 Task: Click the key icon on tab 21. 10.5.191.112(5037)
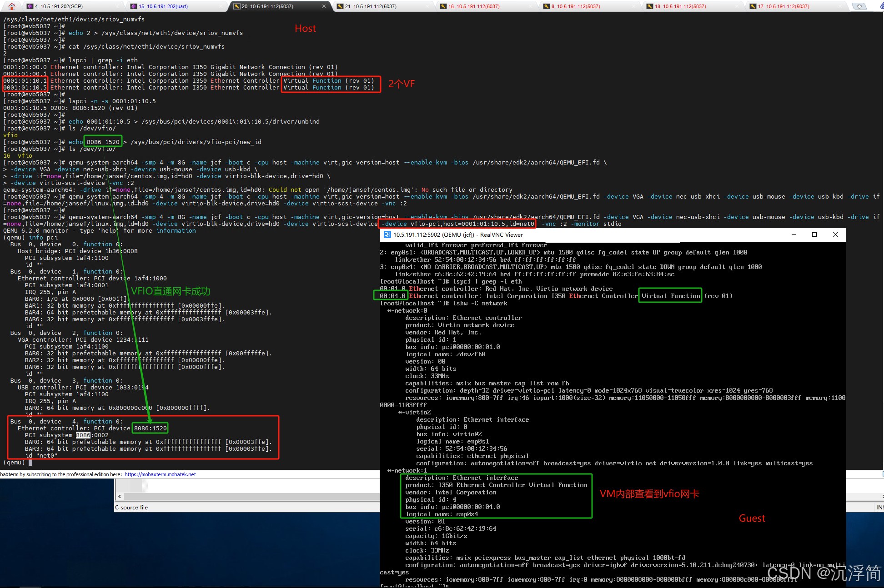coord(340,6)
